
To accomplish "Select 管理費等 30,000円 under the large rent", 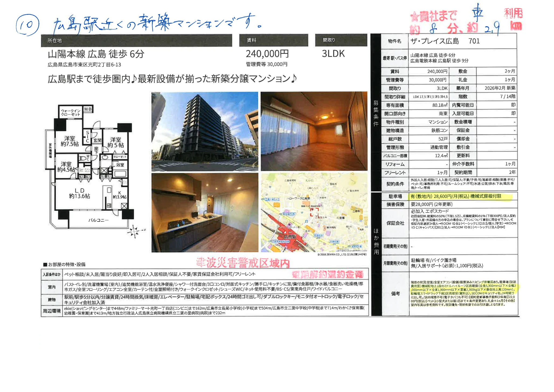I will click(266, 64).
